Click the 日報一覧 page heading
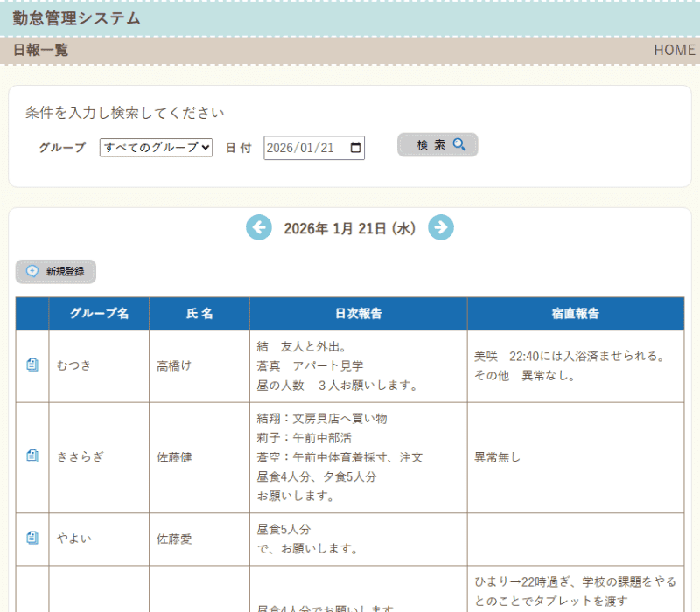Screen dimensions: 700x612 click(40, 50)
